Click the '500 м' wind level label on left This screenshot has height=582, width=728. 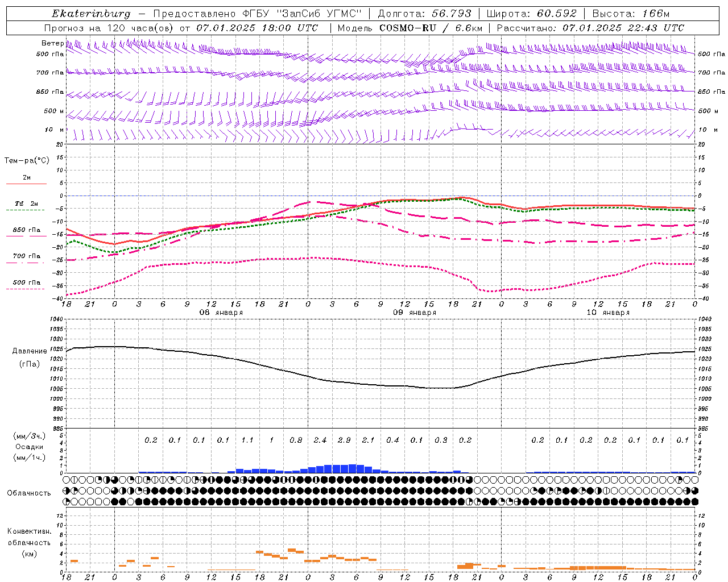pyautogui.click(x=54, y=111)
